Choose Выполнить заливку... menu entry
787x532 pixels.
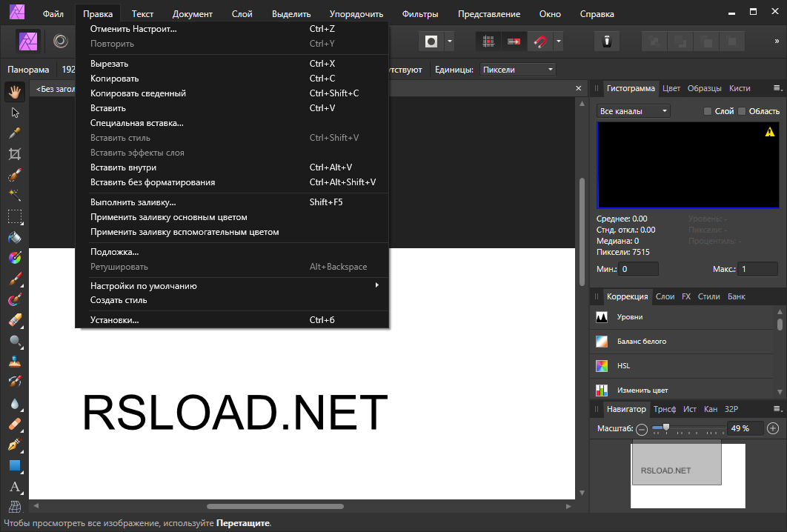click(232, 202)
